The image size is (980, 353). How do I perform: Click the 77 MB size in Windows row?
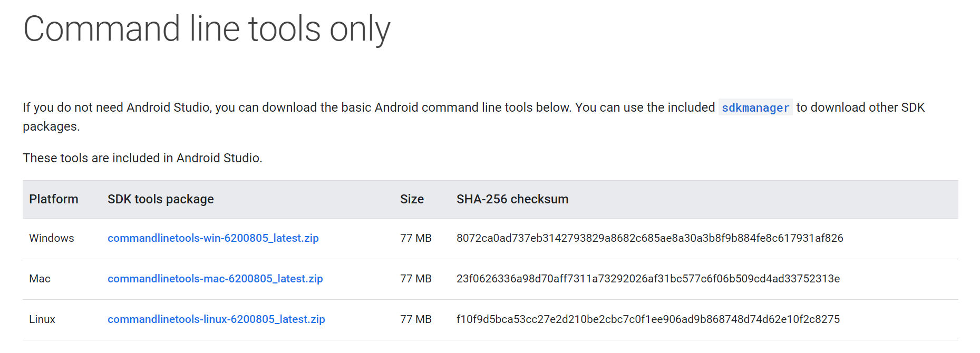tap(416, 238)
